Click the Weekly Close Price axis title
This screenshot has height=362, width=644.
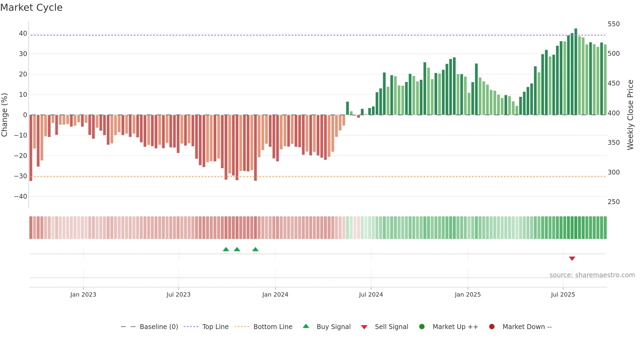630,115
